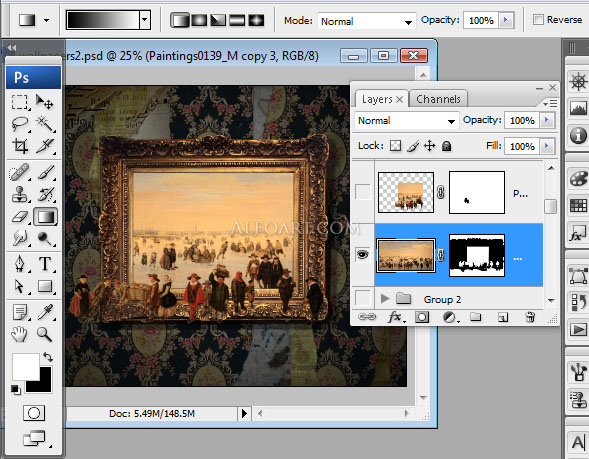Screen dimensions: 589x459
Task: Show the Group 2 layer group
Action: pos(362,299)
